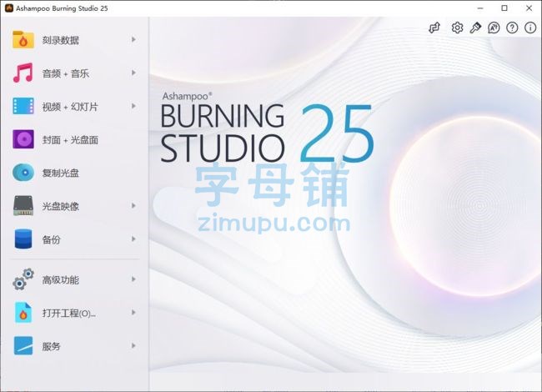
Task: Click Ashampoo app icon in title bar
Action: [x=9, y=8]
